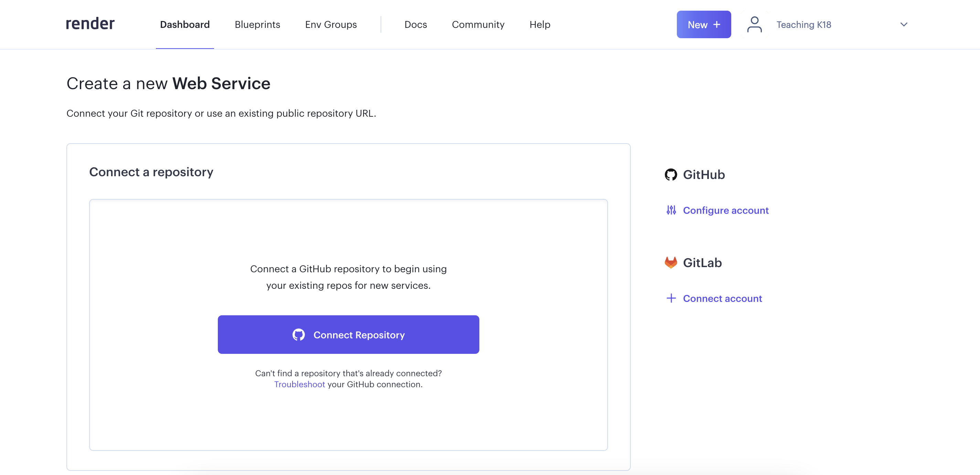
Task: Click the GitHub octocat icon in sidebar
Action: point(671,175)
